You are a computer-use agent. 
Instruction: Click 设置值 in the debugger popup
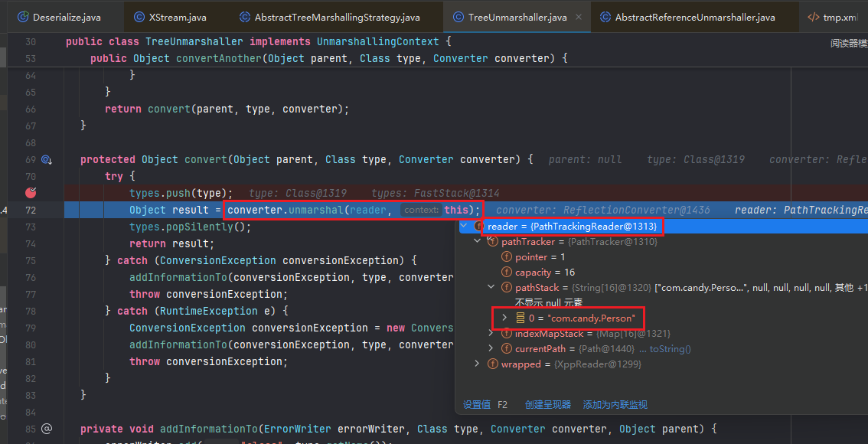point(477,405)
